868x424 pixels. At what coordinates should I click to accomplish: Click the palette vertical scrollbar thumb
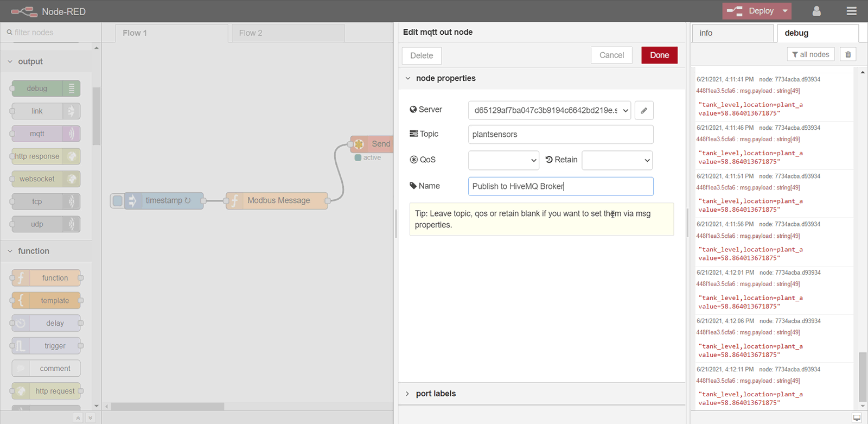click(97, 116)
